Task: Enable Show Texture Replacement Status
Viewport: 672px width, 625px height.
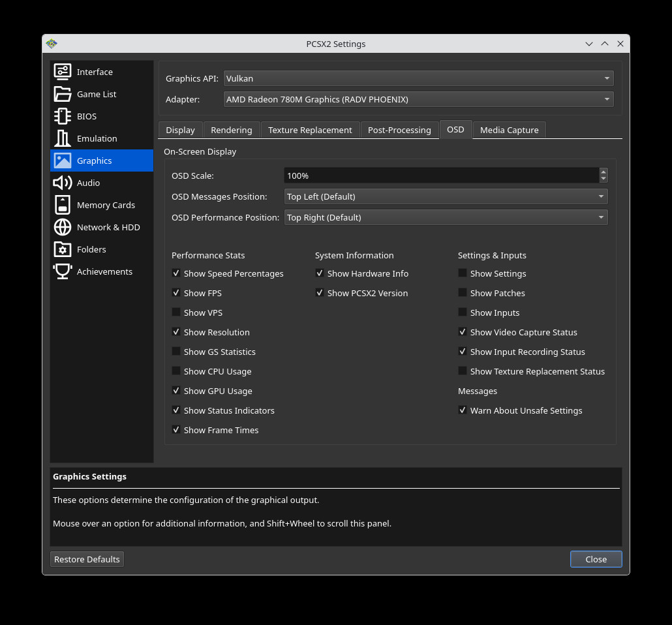Action: [463, 371]
